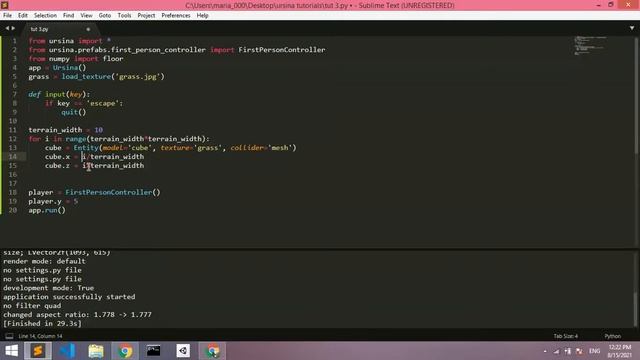640x360 pixels.
Task: Open the Goto menu
Action: [104, 16]
